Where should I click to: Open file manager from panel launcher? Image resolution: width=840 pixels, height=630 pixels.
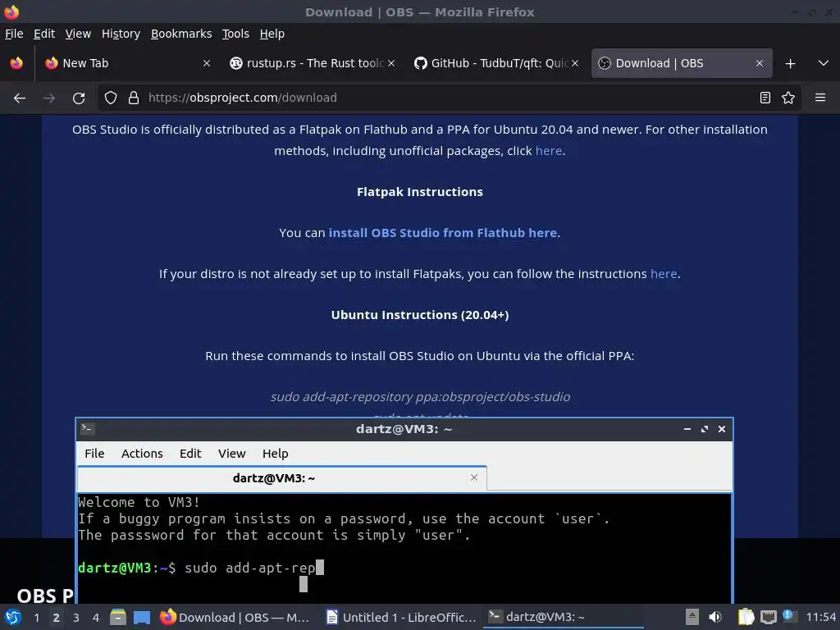click(118, 617)
